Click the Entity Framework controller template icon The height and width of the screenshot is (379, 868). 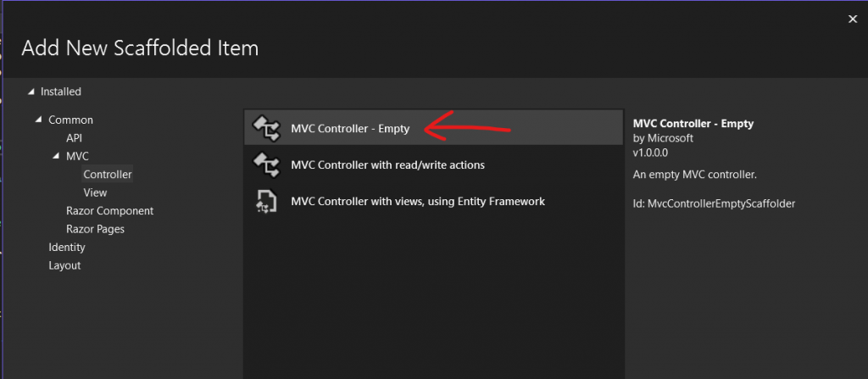[268, 202]
